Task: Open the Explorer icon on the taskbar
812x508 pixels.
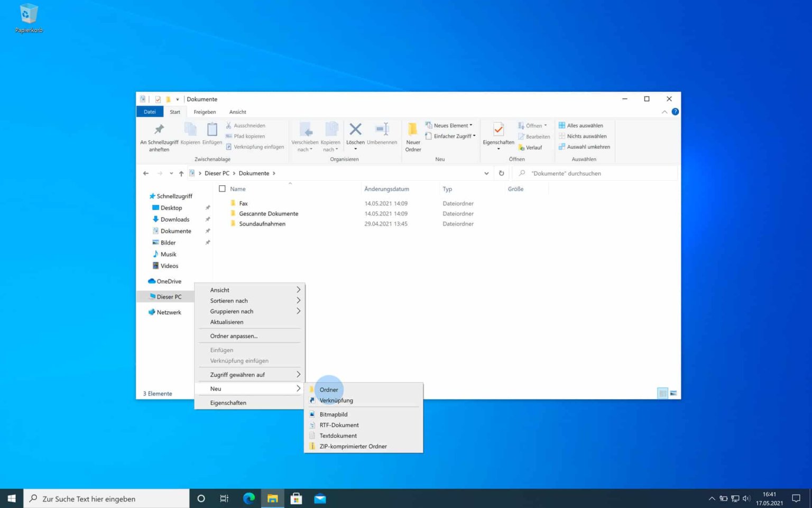Action: click(272, 498)
